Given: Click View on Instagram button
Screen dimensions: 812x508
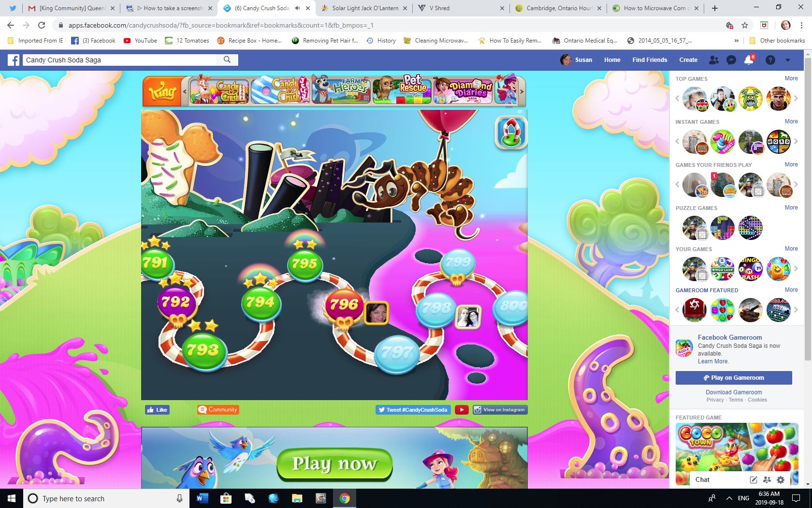Looking at the screenshot, I should point(500,410).
